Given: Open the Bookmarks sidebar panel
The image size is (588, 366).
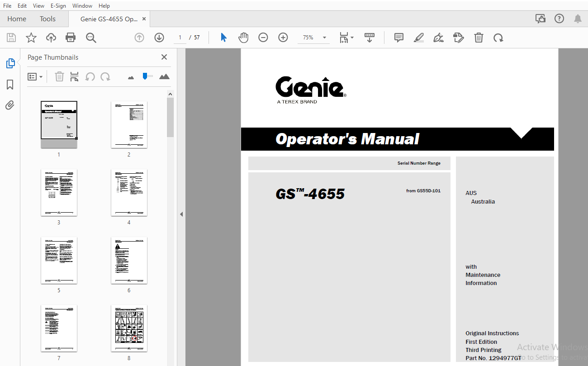Looking at the screenshot, I should pyautogui.click(x=10, y=85).
